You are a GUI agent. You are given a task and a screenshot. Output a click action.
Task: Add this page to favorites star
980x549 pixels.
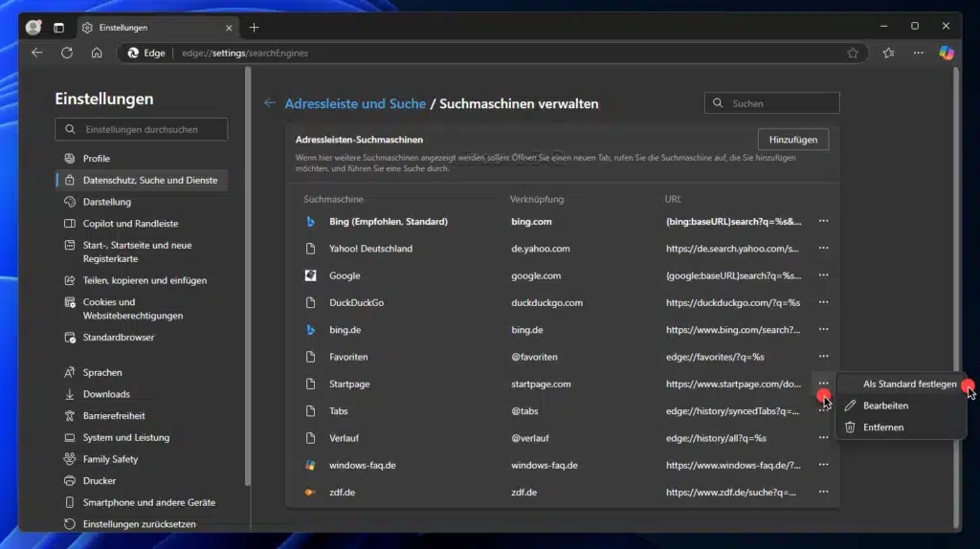(853, 54)
